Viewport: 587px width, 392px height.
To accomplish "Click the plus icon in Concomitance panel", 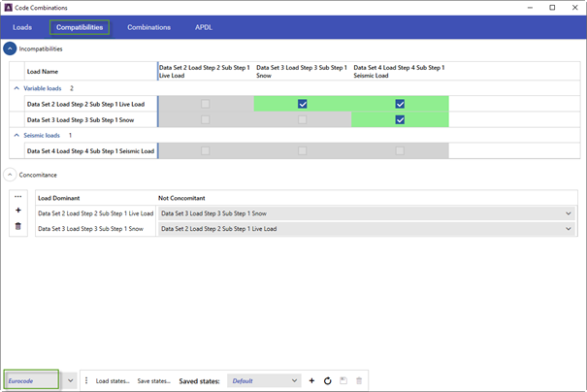I will tap(18, 211).
